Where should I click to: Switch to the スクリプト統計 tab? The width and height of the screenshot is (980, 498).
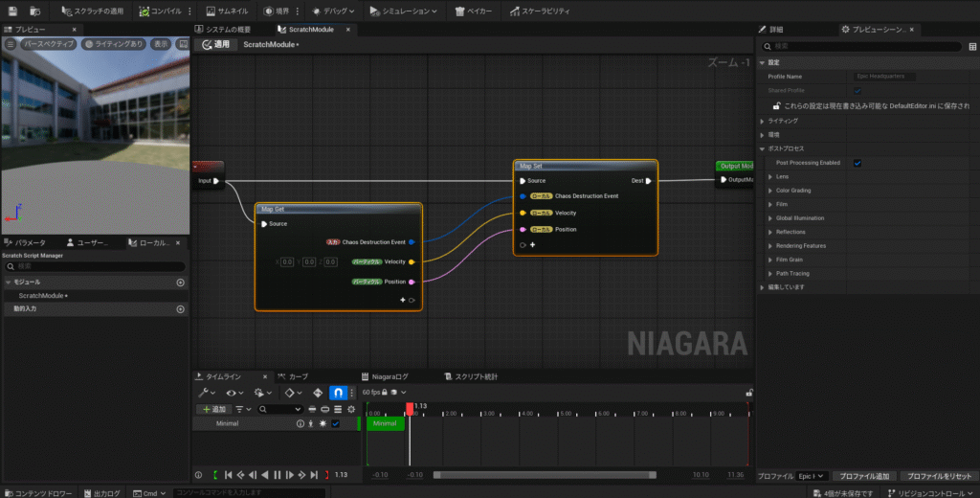point(471,376)
